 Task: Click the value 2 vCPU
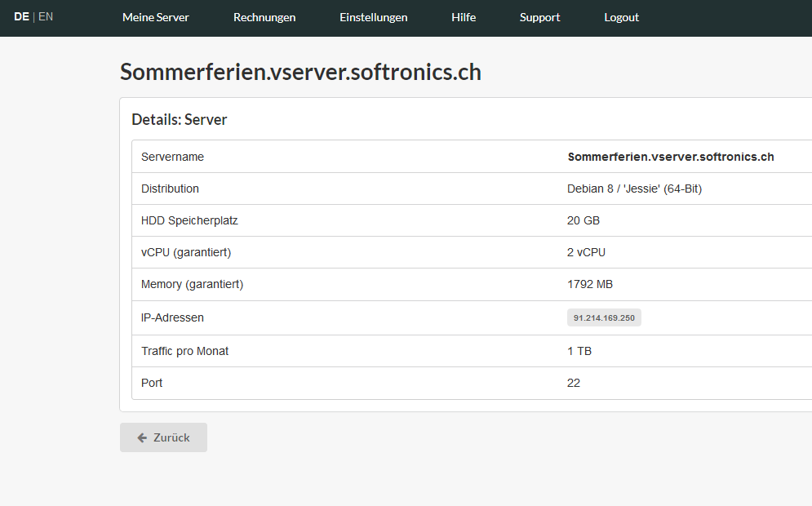(x=586, y=253)
